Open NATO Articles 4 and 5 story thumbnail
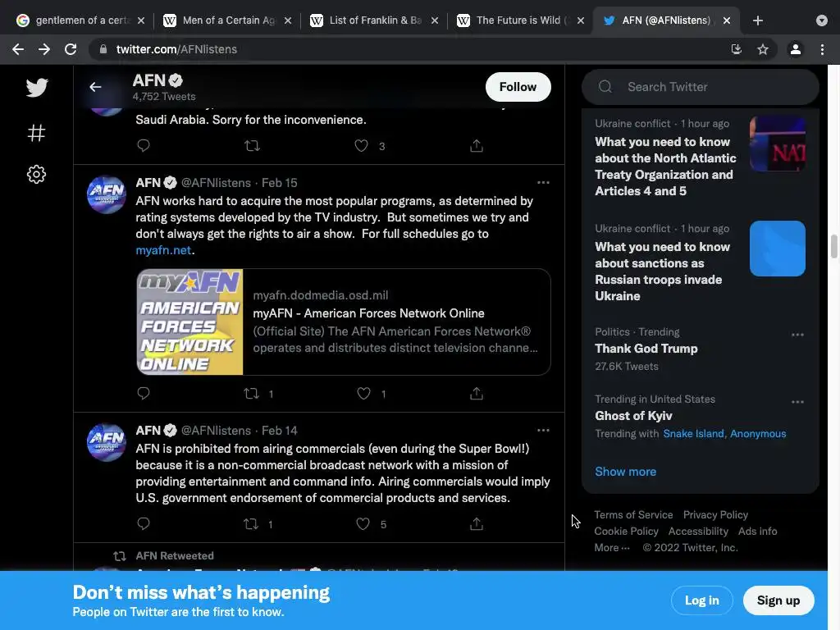840x630 pixels. pyautogui.click(x=778, y=144)
